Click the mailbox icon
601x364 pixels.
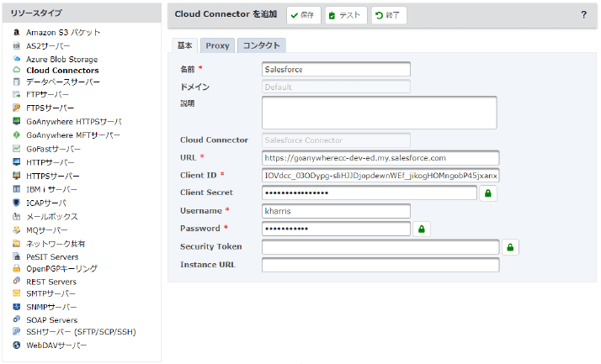(x=17, y=216)
